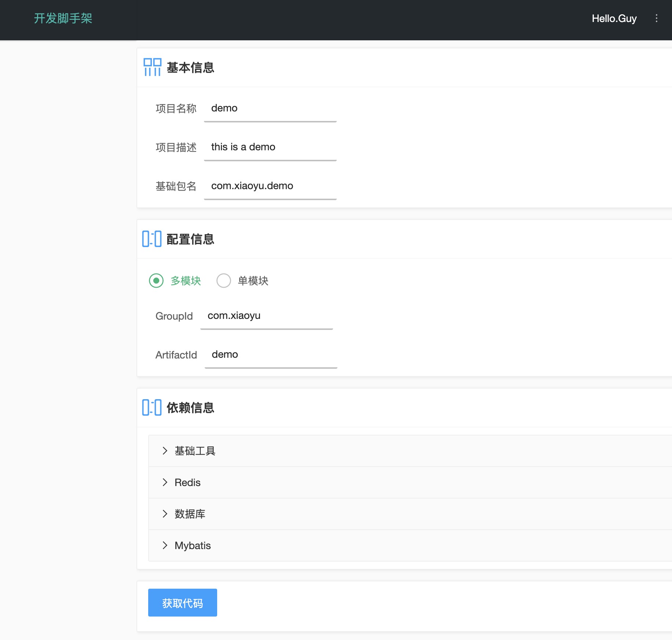Image resolution: width=672 pixels, height=640 pixels.
Task: Click the 基础包名 label
Action: point(176,186)
